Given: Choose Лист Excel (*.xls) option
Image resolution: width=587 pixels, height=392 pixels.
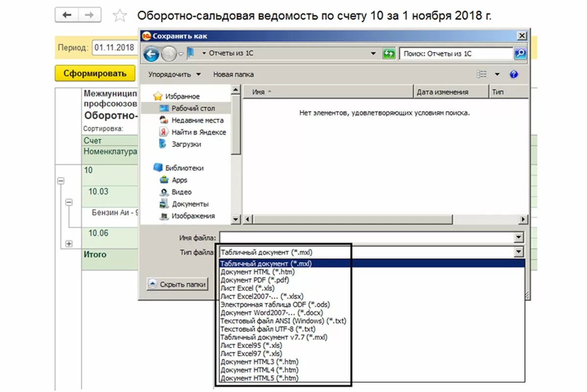Looking at the screenshot, I should 372,288.
